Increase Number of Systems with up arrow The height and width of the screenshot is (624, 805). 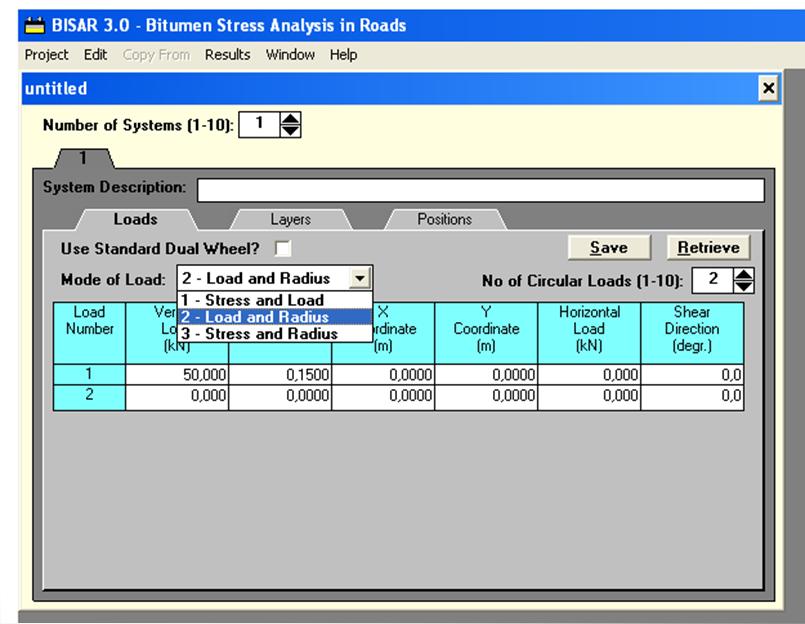290,120
